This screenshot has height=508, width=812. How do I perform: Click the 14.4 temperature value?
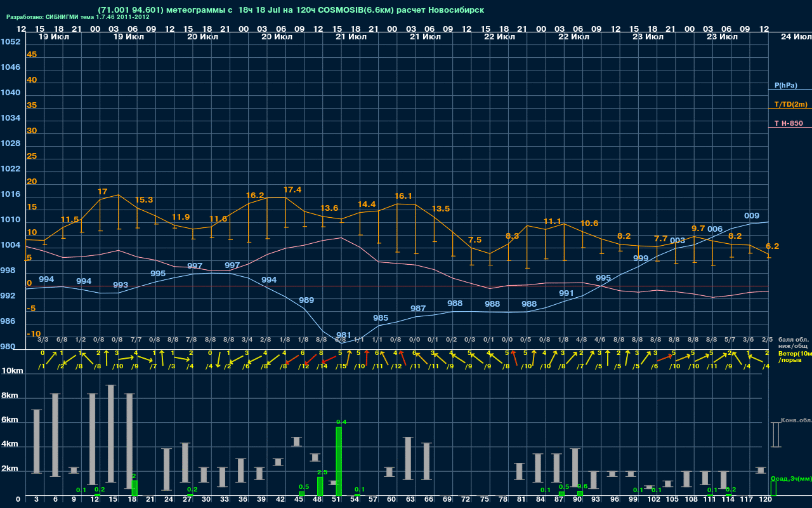coord(367,204)
